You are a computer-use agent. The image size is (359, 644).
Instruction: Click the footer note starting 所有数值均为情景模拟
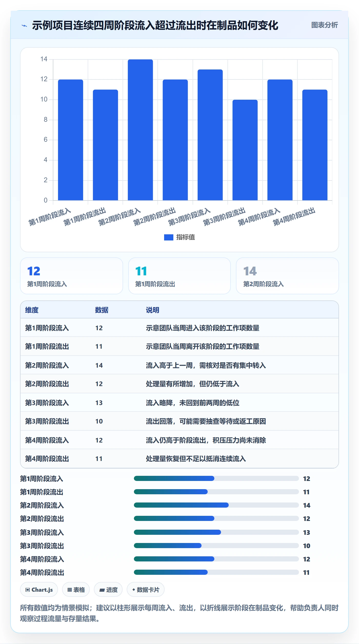tap(180, 613)
